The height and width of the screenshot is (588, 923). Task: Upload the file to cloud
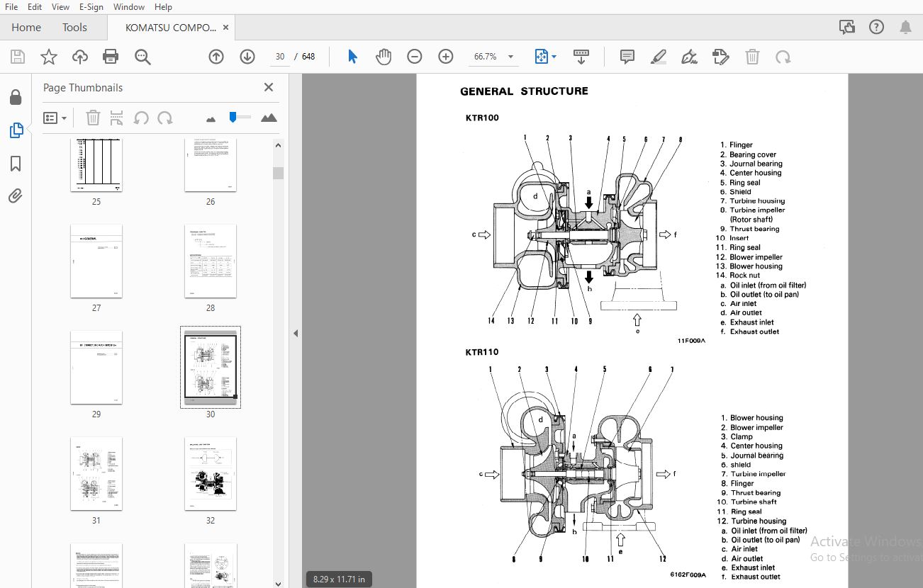point(80,57)
